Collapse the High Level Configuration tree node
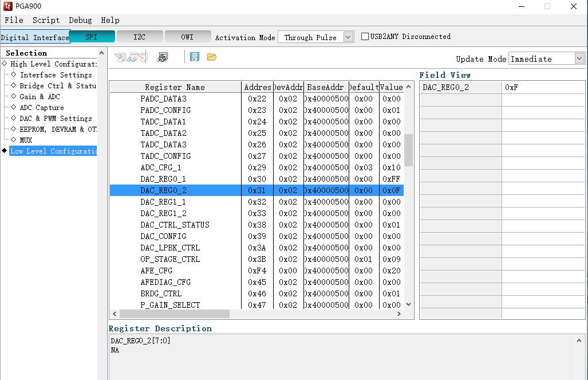The width and height of the screenshot is (588, 380). (5, 64)
